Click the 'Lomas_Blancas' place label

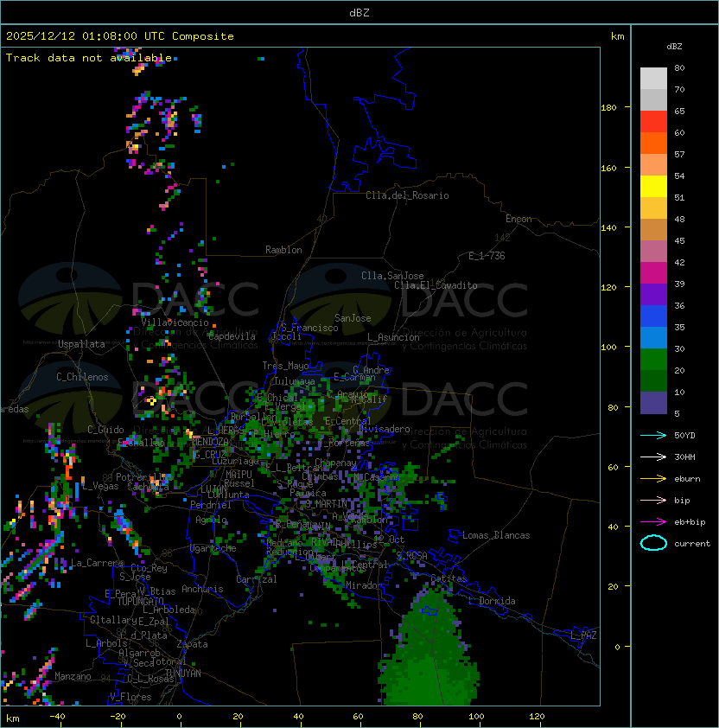[x=496, y=535]
